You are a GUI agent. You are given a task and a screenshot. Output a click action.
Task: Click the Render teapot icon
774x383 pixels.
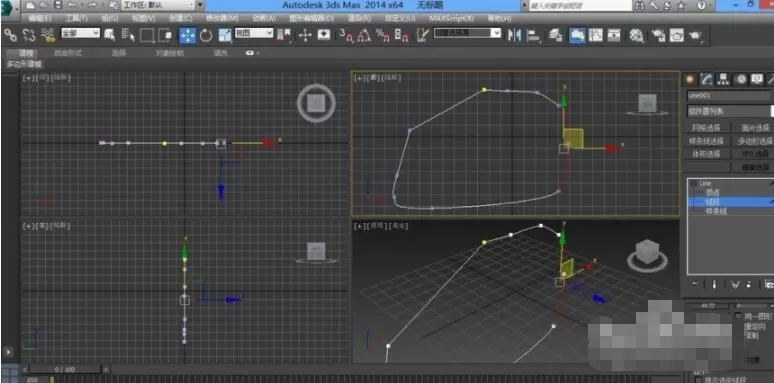[696, 35]
